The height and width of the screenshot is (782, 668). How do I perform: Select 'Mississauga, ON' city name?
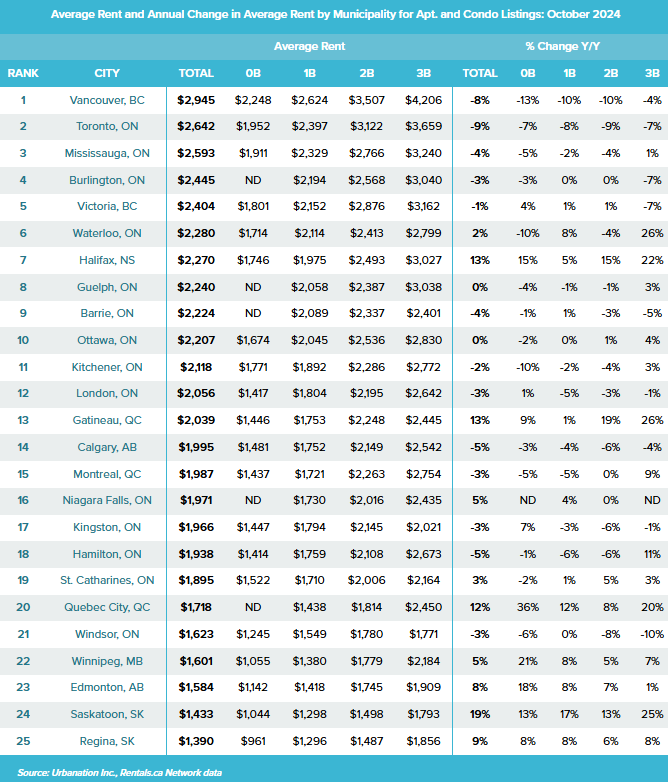point(107,153)
